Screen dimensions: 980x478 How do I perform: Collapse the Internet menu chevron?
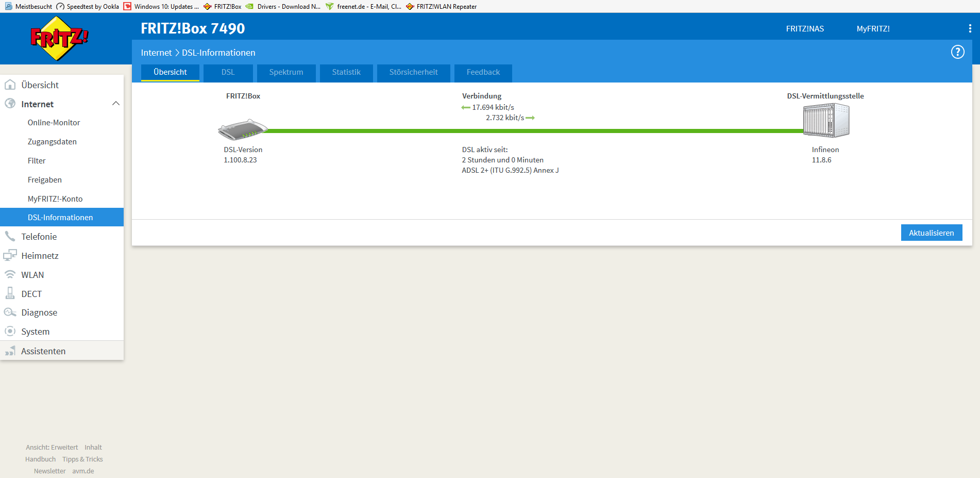(x=116, y=104)
